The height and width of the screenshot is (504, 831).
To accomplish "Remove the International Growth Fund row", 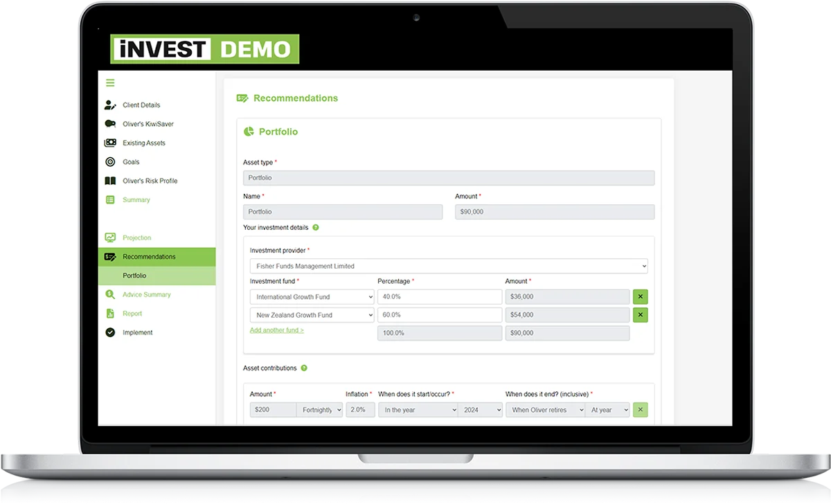I will [x=640, y=297].
